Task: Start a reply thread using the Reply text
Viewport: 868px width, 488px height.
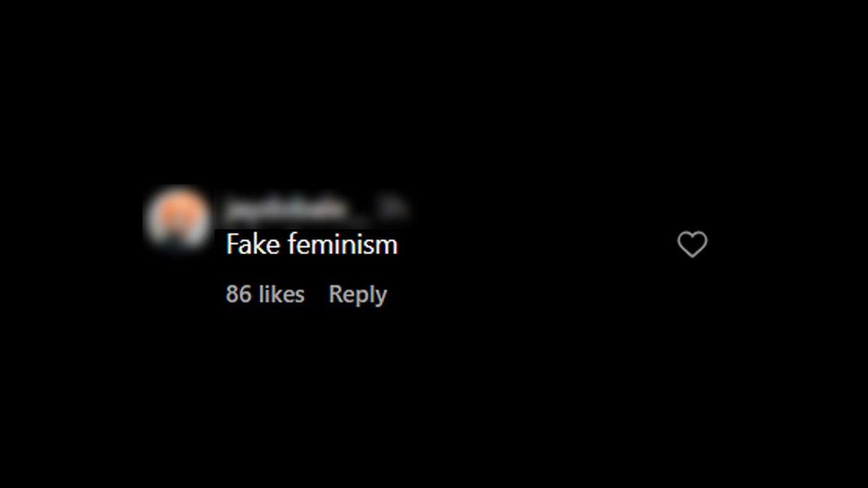Action: coord(357,295)
